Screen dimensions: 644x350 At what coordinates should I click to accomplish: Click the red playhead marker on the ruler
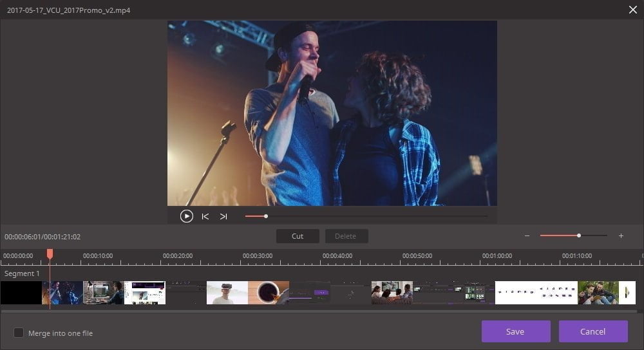tap(50, 255)
